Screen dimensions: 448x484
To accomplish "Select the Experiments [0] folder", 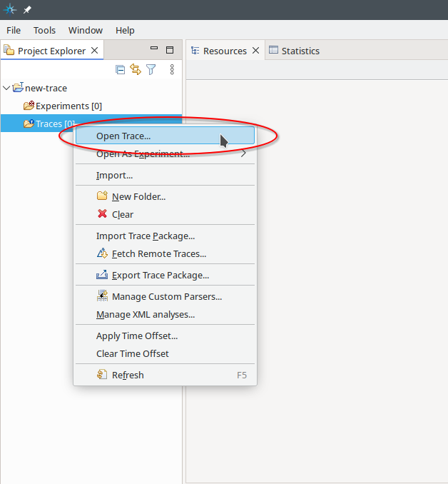I will pyautogui.click(x=68, y=106).
